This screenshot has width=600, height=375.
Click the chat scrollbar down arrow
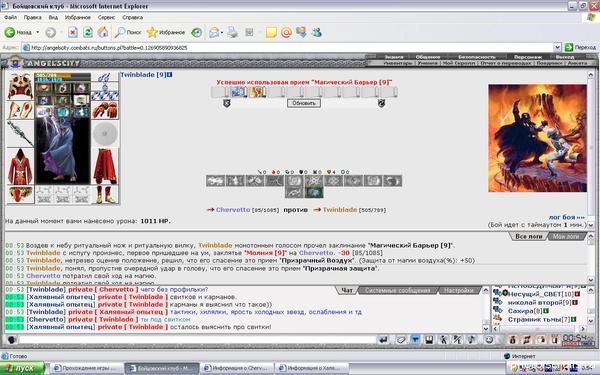coord(486,328)
